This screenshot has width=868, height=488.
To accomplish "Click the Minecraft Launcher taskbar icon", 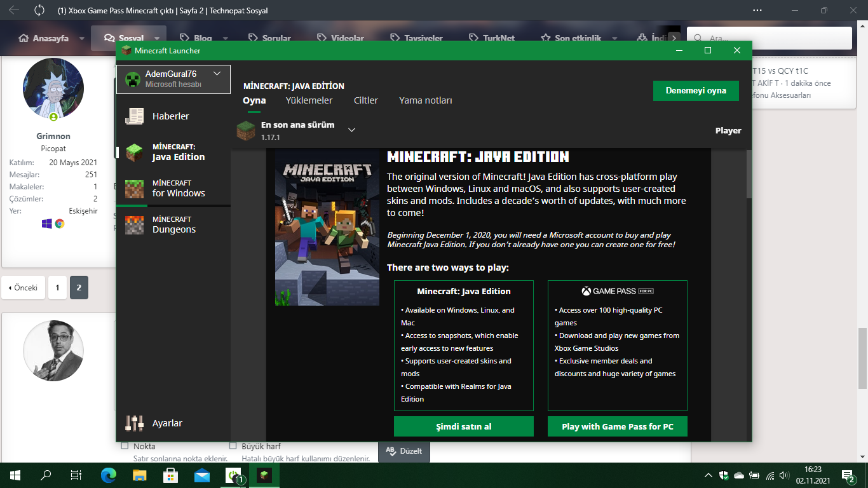I will click(x=264, y=475).
